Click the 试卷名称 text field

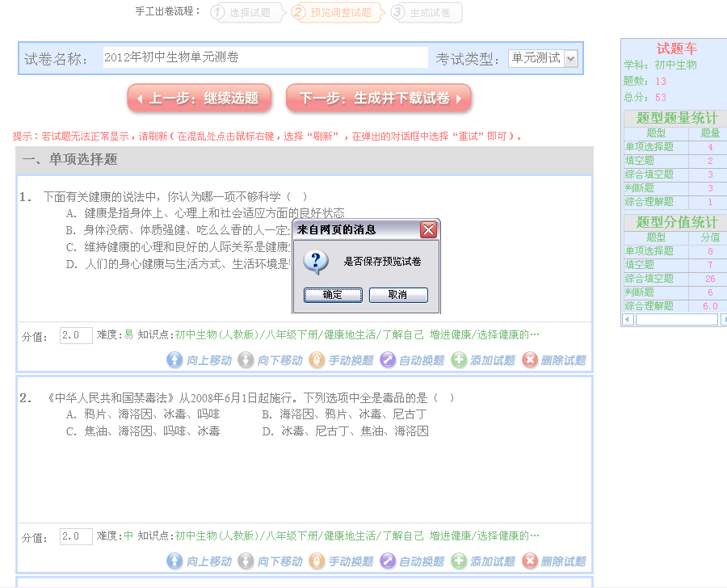pyautogui.click(x=265, y=58)
